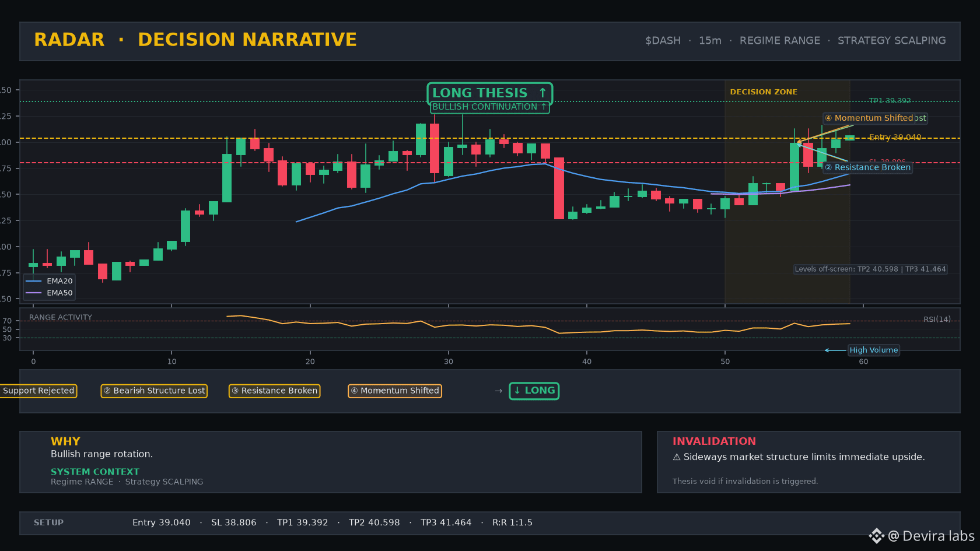Click the Resistance Broken chart annotation
Image resolution: width=980 pixels, height=551 pixels.
click(868, 167)
